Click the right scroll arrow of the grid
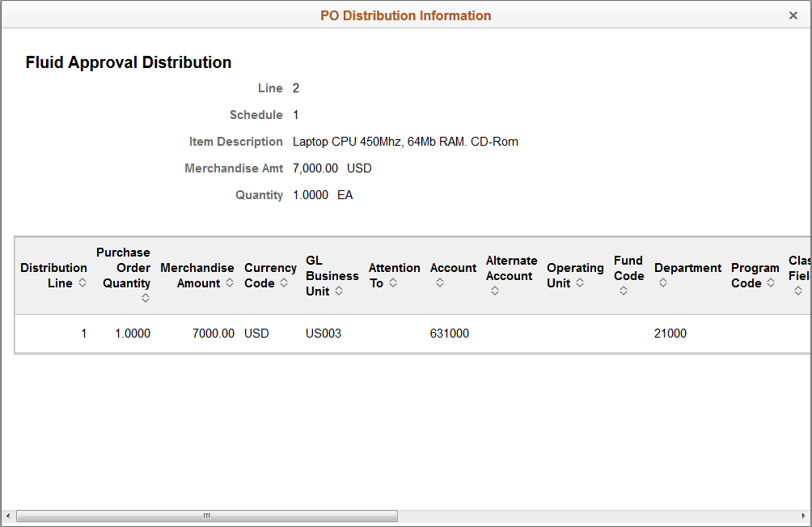 pos(806,515)
